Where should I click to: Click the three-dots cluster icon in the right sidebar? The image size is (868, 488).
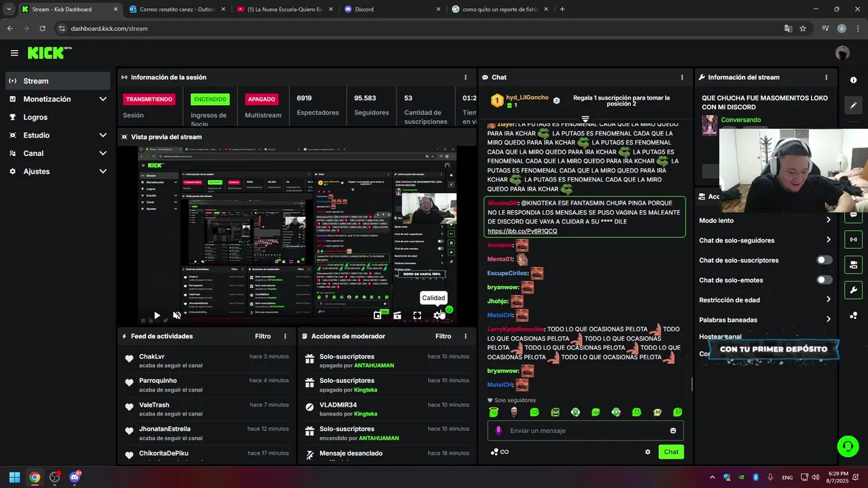pos(853,315)
